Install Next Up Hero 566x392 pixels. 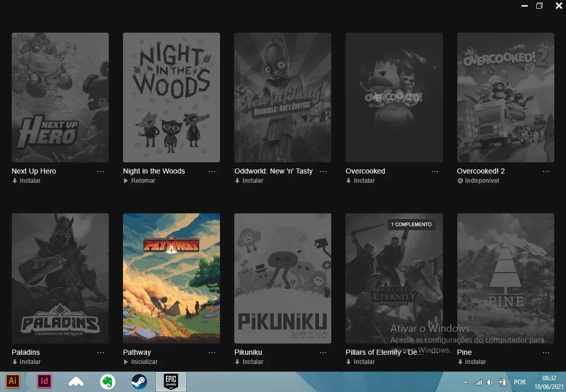coord(27,181)
